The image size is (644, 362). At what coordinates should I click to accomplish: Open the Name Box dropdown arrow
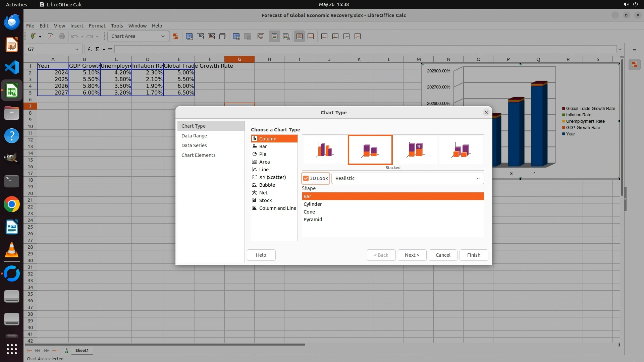[x=76, y=49]
